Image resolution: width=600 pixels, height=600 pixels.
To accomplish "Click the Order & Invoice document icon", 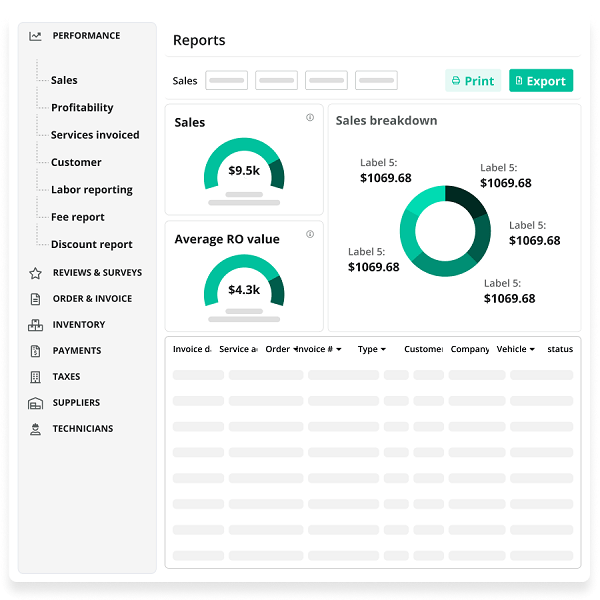I will pyautogui.click(x=35, y=299).
